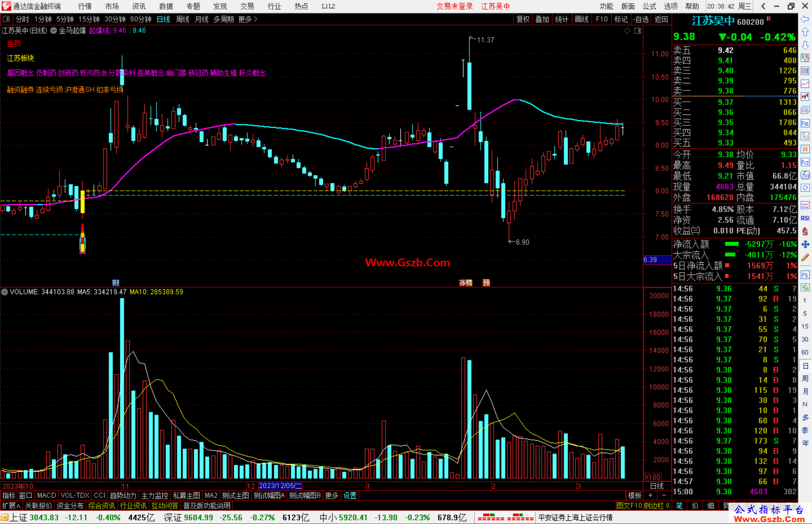Click the 叠加 overlay button
The image size is (812, 524).
click(x=542, y=19)
